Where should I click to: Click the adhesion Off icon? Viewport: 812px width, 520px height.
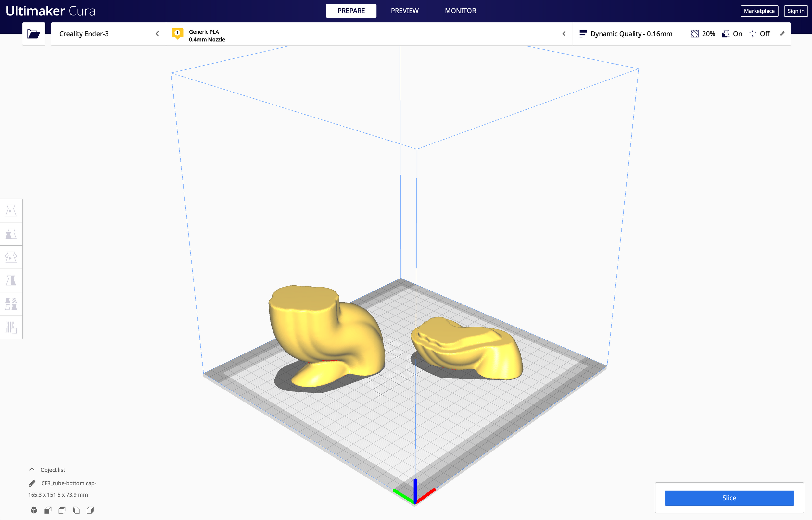coord(753,34)
